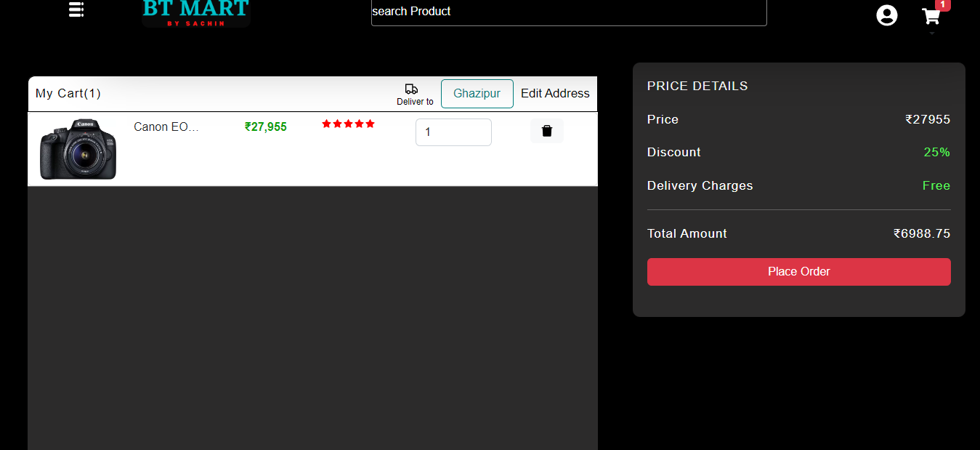This screenshot has height=450, width=980.
Task: Open the hamburger navigation menu
Action: coord(76,9)
